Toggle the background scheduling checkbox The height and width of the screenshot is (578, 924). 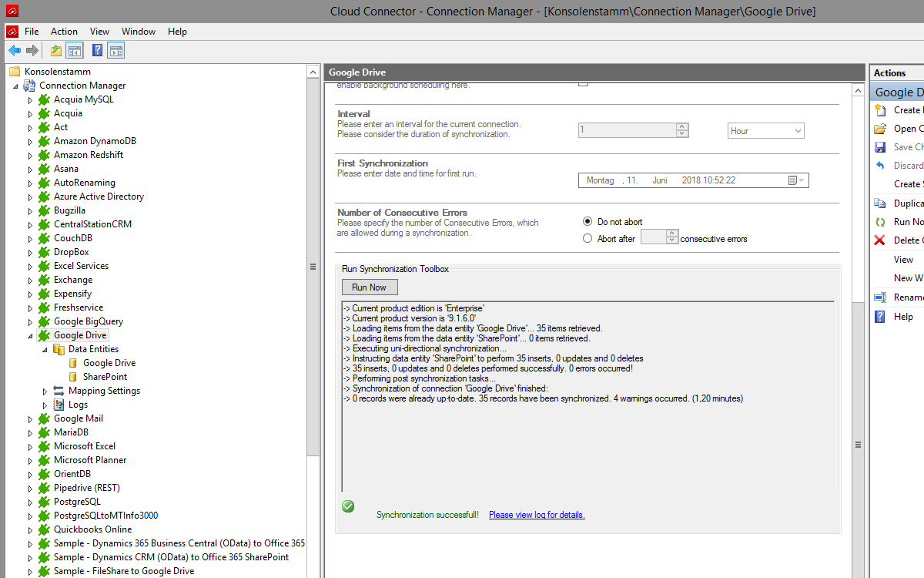tap(583, 82)
